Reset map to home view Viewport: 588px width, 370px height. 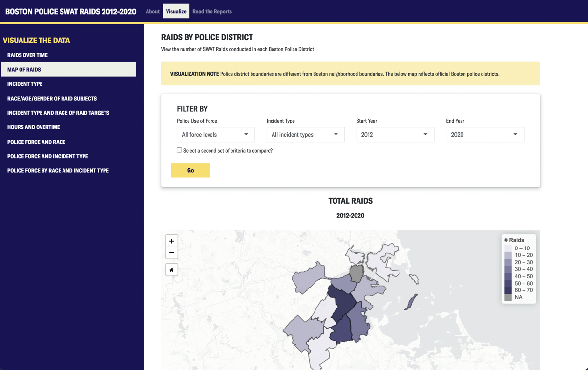[171, 270]
